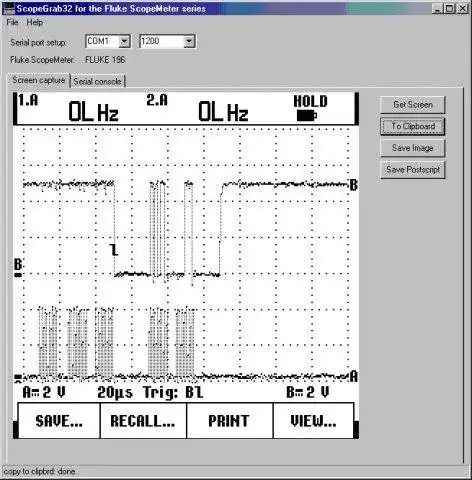Click the 2.A reading label
The image size is (472, 480).
[x=157, y=100]
